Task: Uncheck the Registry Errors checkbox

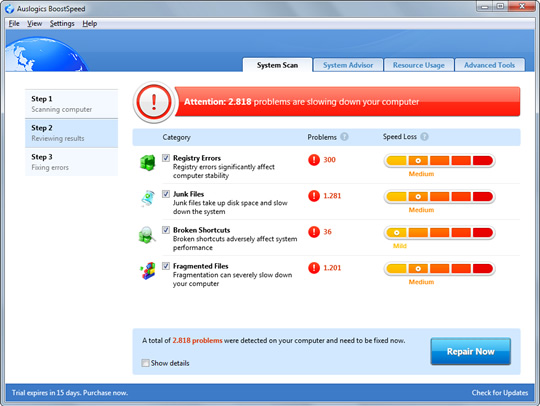Action: point(166,158)
